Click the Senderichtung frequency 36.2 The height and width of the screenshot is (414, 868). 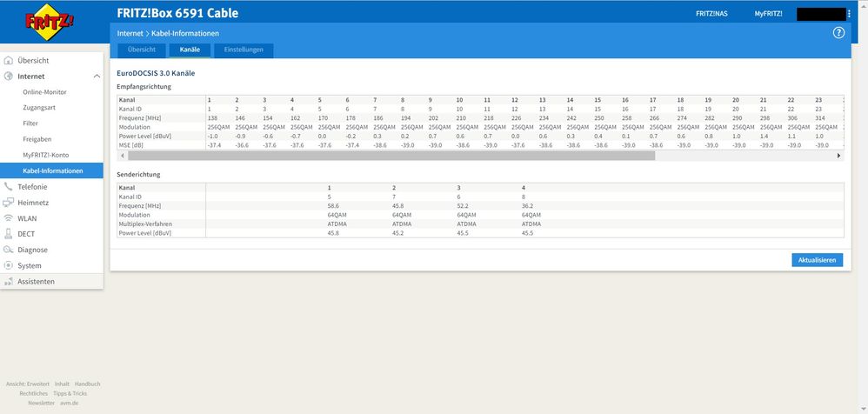point(528,206)
